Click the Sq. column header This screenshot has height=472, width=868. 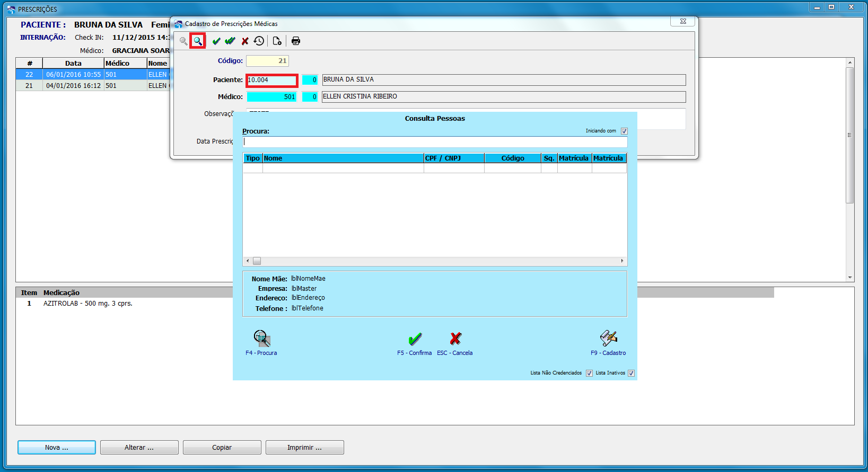click(549, 158)
